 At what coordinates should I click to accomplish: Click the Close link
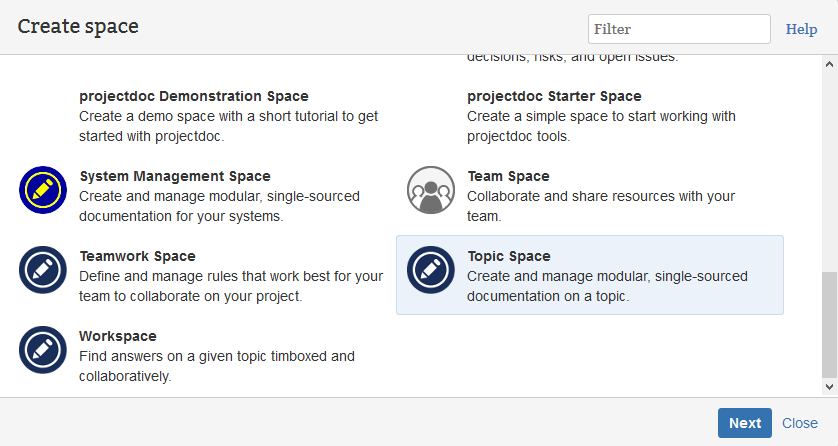click(800, 423)
